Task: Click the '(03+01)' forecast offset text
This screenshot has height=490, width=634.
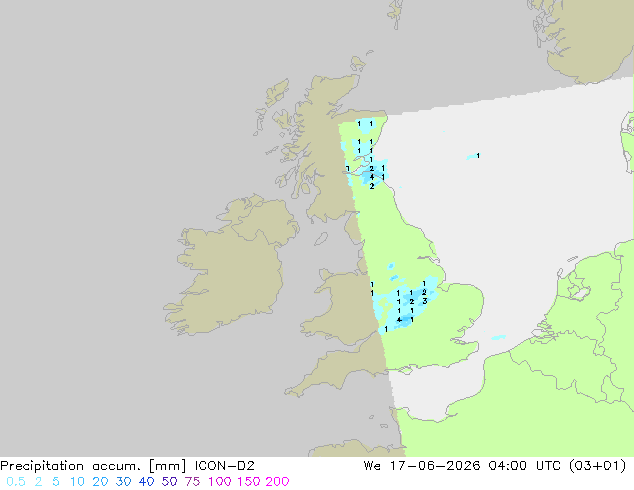Action: pos(598,466)
